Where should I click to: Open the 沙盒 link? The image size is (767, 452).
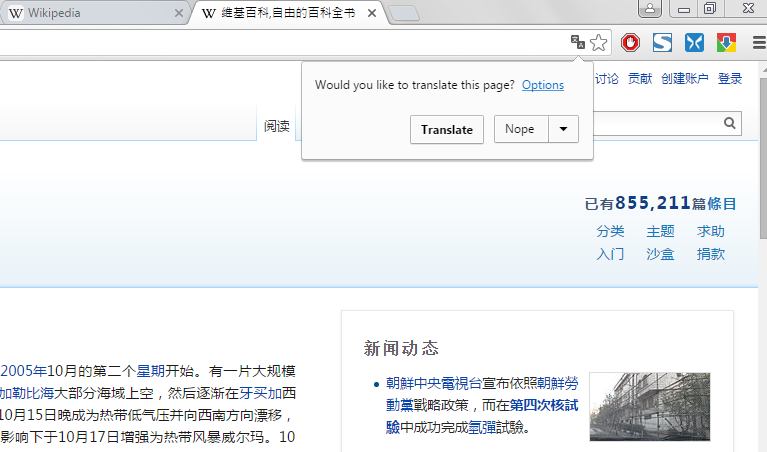coord(660,254)
